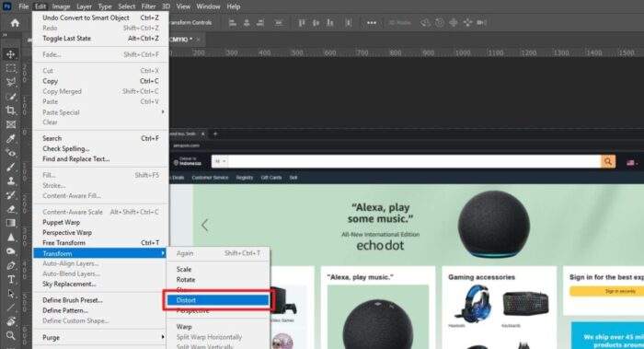
Task: Select the Eyedropper tool
Action: click(11, 138)
